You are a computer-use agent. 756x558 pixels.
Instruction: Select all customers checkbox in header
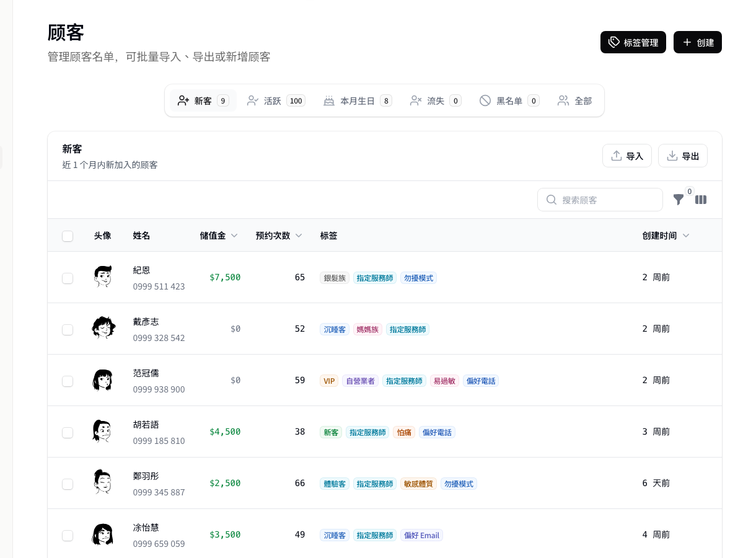point(68,236)
